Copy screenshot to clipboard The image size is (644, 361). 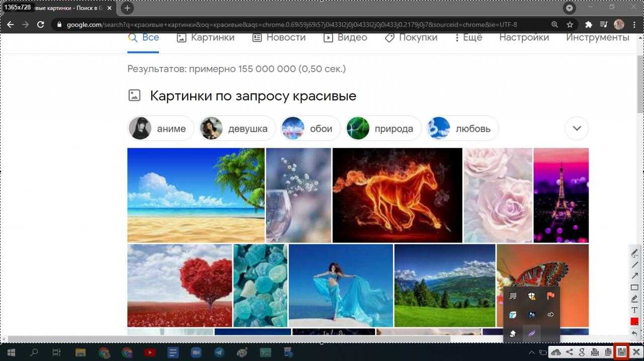[x=608, y=352]
